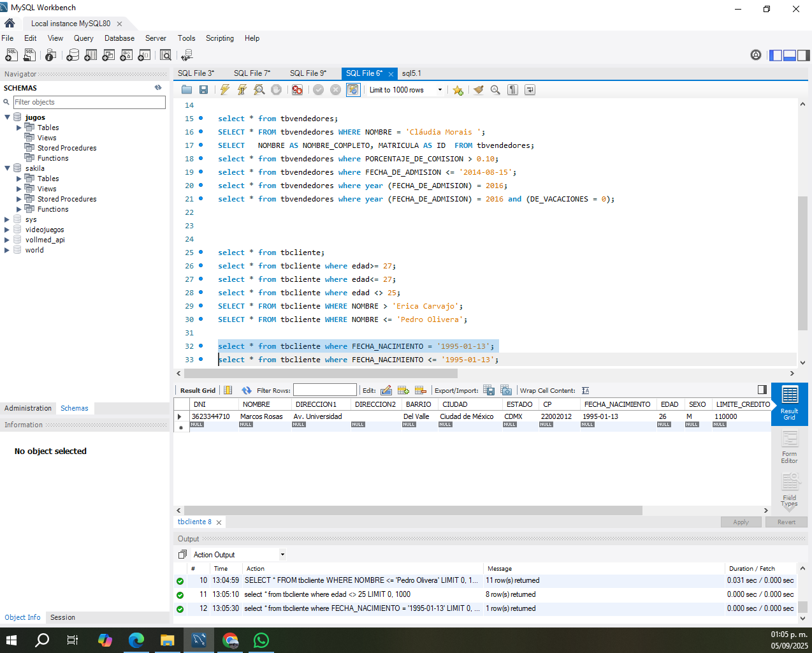Export recordset to external file icon

(489, 390)
